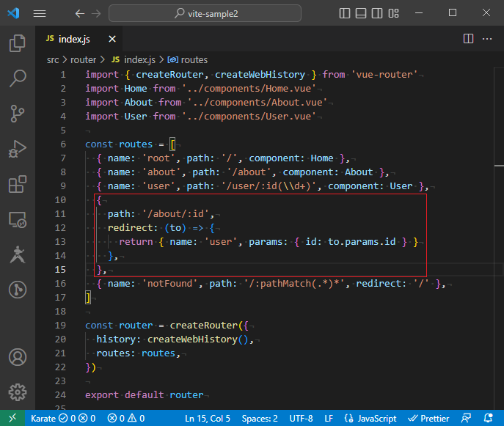Screen dimensions: 504x426
Task: Change end of line sequence LF
Action: click(x=329, y=418)
